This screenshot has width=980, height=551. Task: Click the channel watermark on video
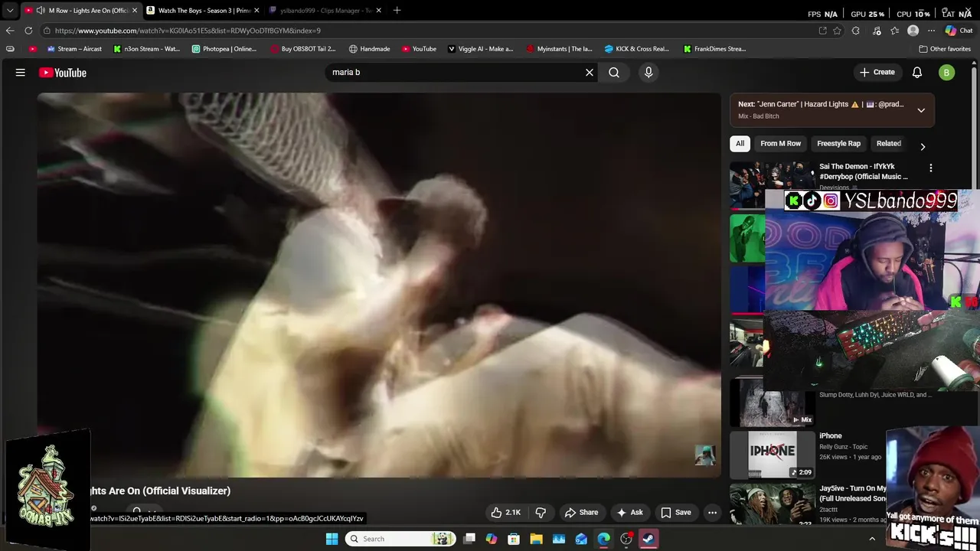point(704,455)
